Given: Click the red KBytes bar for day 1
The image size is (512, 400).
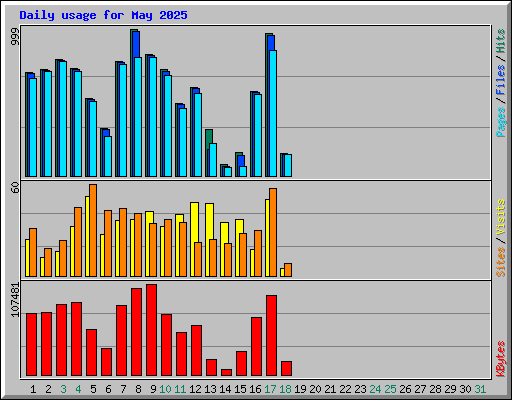Looking at the screenshot, I should pyautogui.click(x=31, y=344).
